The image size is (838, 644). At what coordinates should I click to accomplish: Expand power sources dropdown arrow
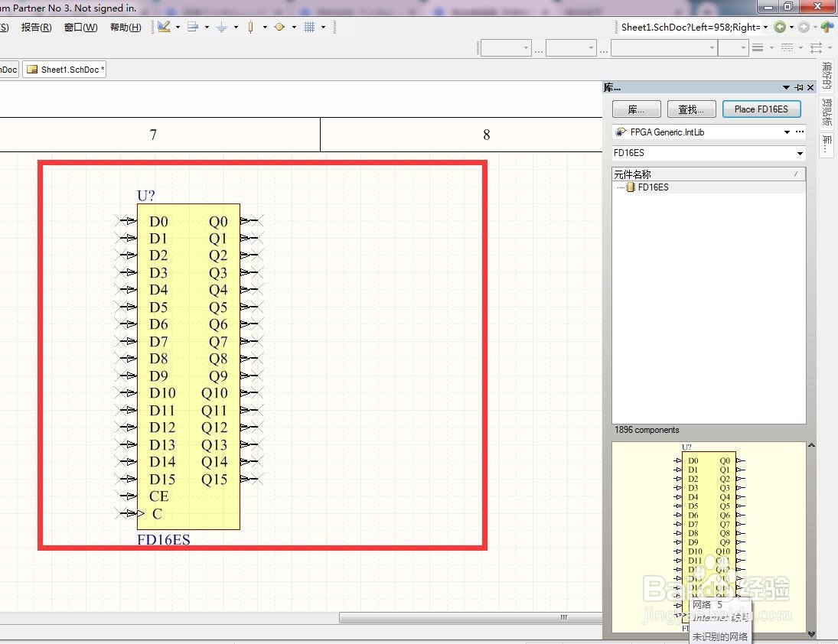[236, 27]
